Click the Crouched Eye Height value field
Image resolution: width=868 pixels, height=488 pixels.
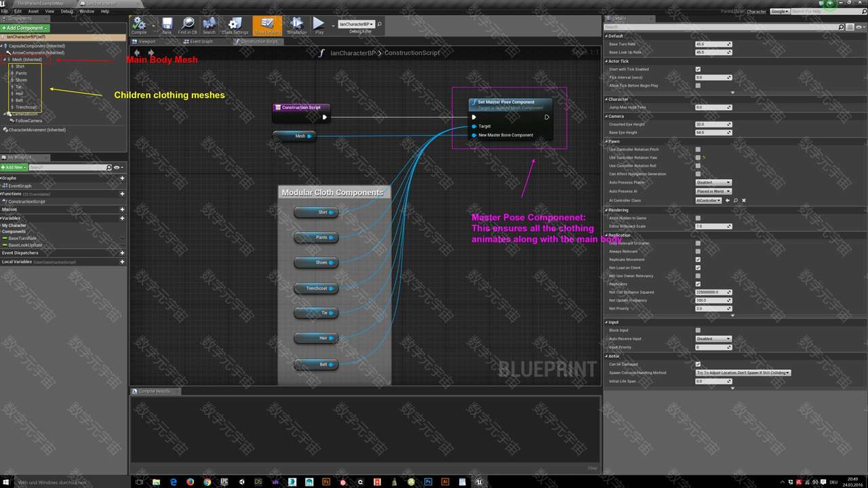click(x=713, y=124)
